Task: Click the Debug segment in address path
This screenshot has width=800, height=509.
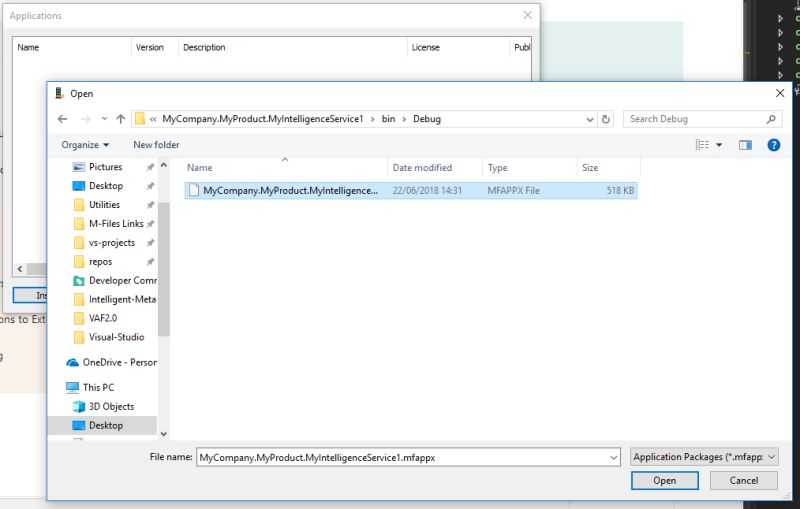Action: pos(427,119)
